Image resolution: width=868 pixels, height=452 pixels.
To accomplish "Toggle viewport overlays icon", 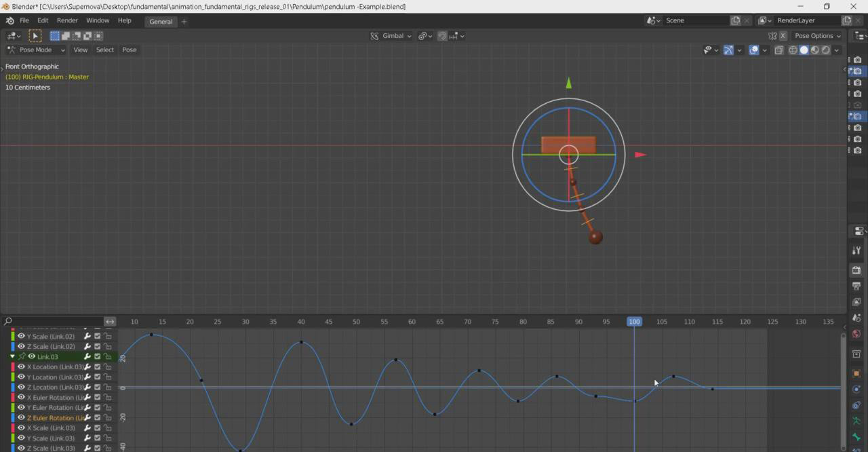I will pos(753,50).
